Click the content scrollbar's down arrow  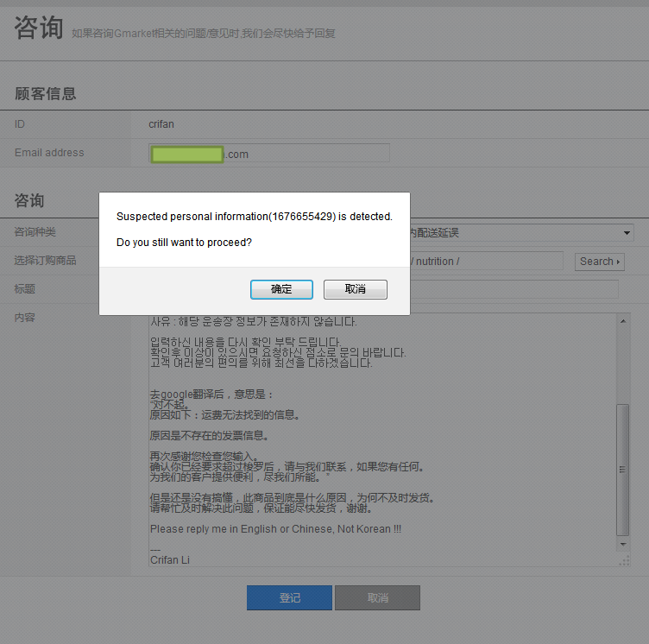[624, 546]
